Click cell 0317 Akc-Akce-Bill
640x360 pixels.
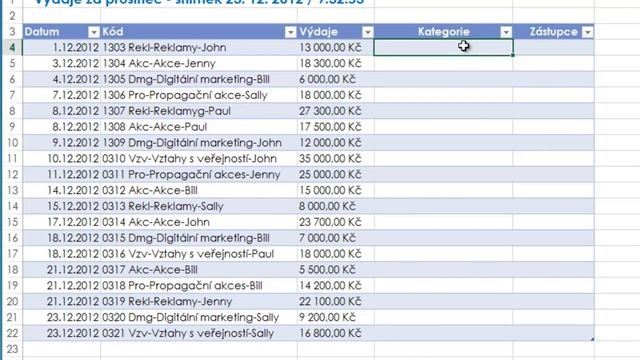tap(199, 269)
